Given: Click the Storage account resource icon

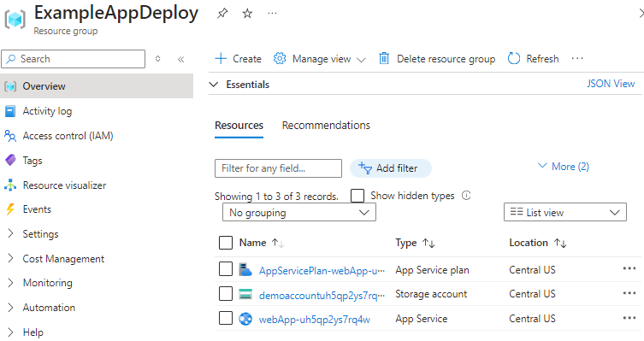Looking at the screenshot, I should pos(245,294).
